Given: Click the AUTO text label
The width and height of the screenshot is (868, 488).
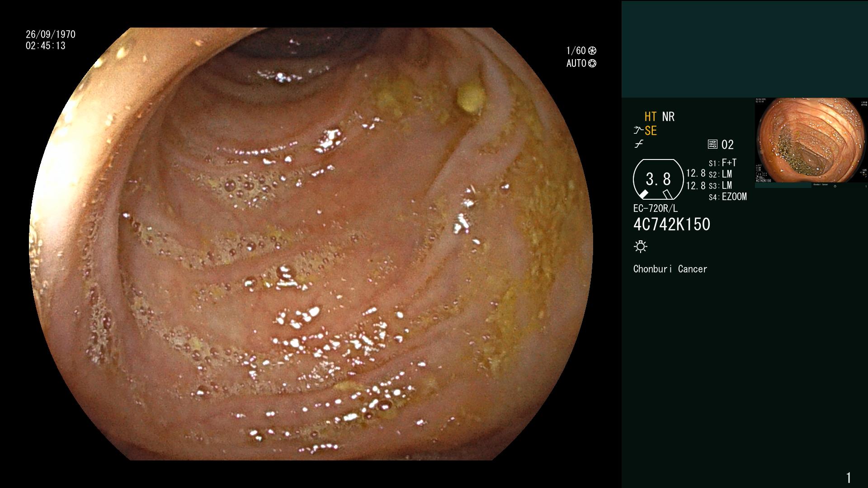Looking at the screenshot, I should tap(576, 63).
